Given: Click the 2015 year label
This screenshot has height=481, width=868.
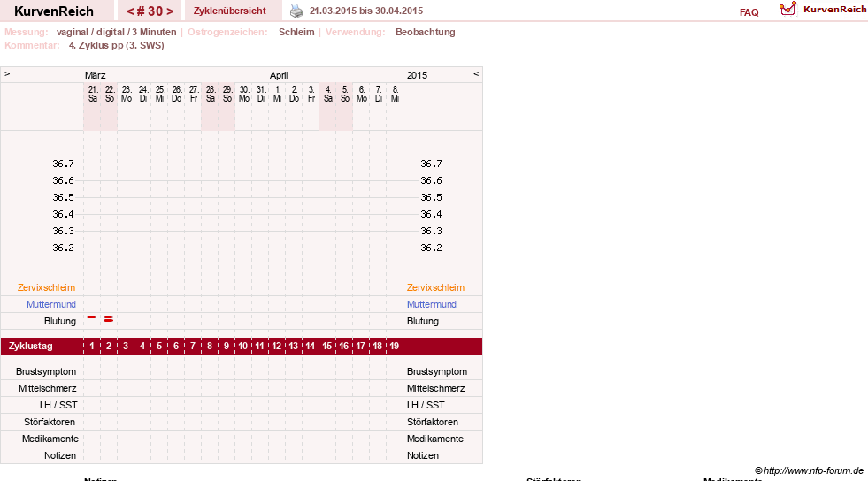Looking at the screenshot, I should click(417, 75).
